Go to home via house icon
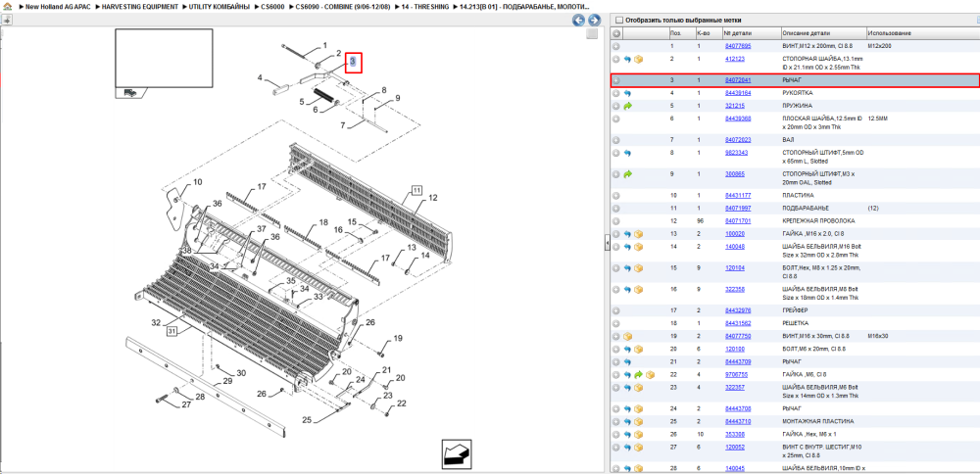The height and width of the screenshot is (474, 980). (x=8, y=6)
